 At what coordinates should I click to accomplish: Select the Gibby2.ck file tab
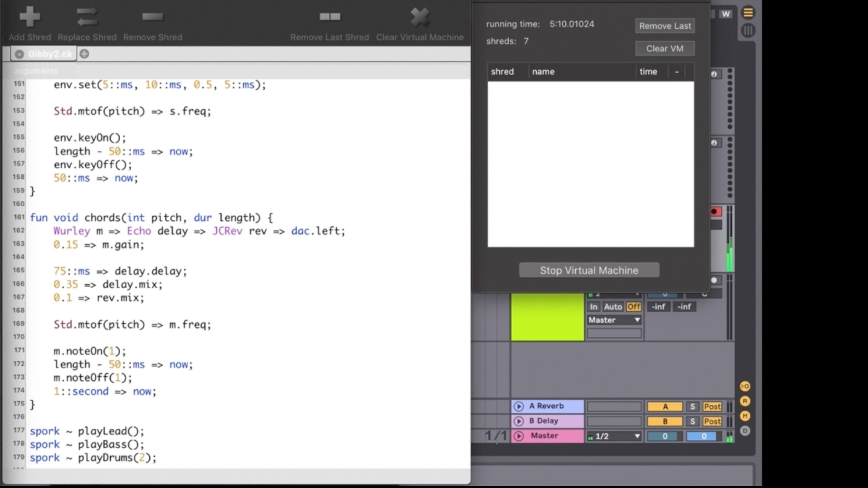[49, 54]
